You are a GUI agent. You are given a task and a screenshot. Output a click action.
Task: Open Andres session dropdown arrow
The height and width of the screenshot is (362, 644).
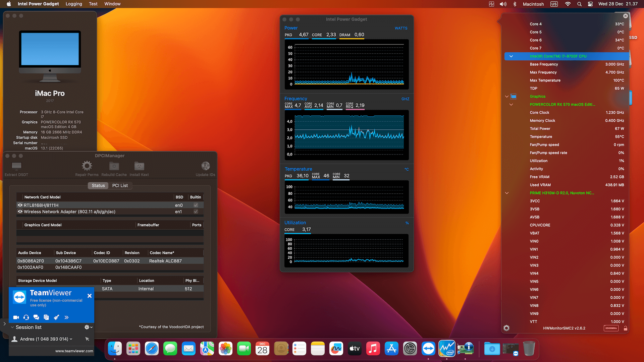point(71,339)
